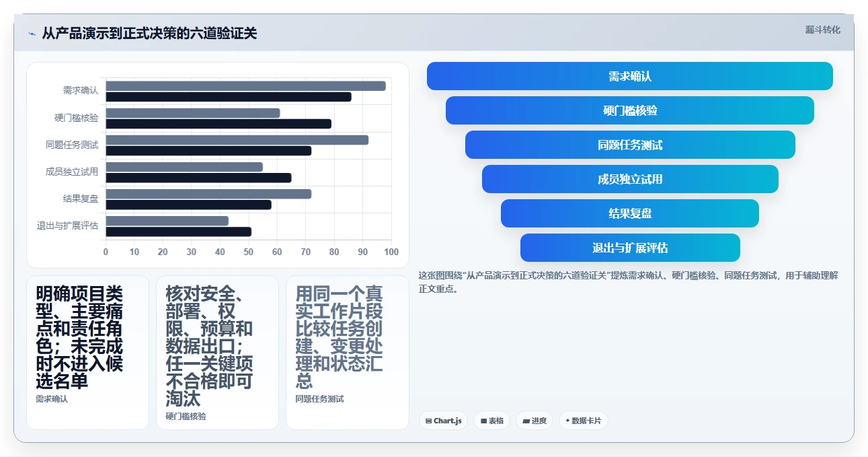Click the dark bar for 成员独立试用
This screenshot has height=457, width=868.
198,178
